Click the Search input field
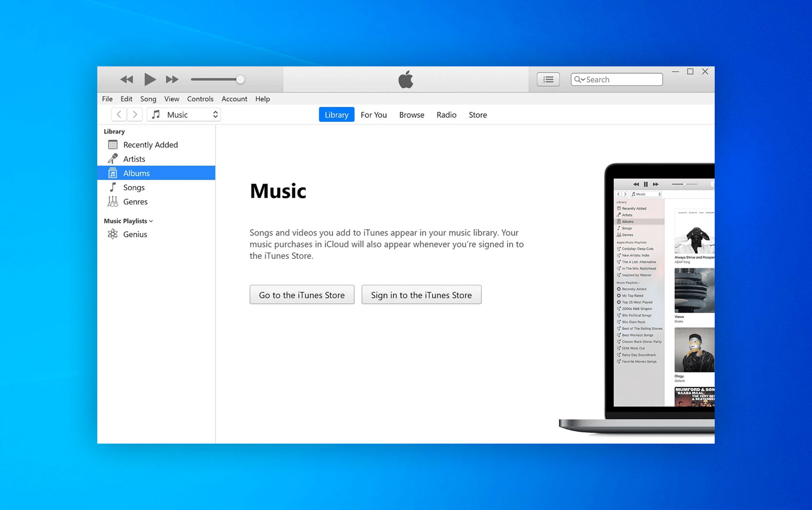Viewport: 812px width, 510px height. [617, 79]
